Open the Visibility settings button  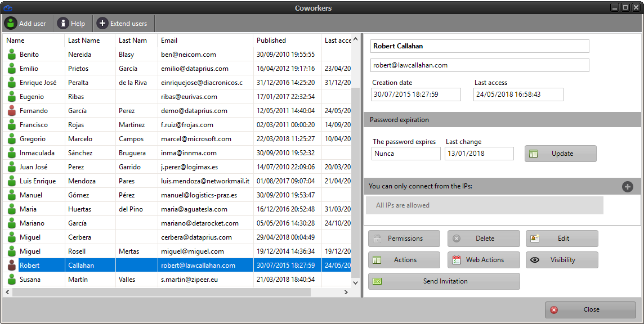(562, 259)
